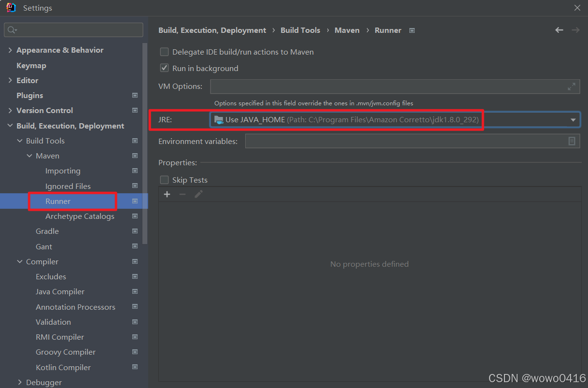Screen dimensions: 588x388
Task: Click Maven breadcrumb link
Action: [x=347, y=30]
